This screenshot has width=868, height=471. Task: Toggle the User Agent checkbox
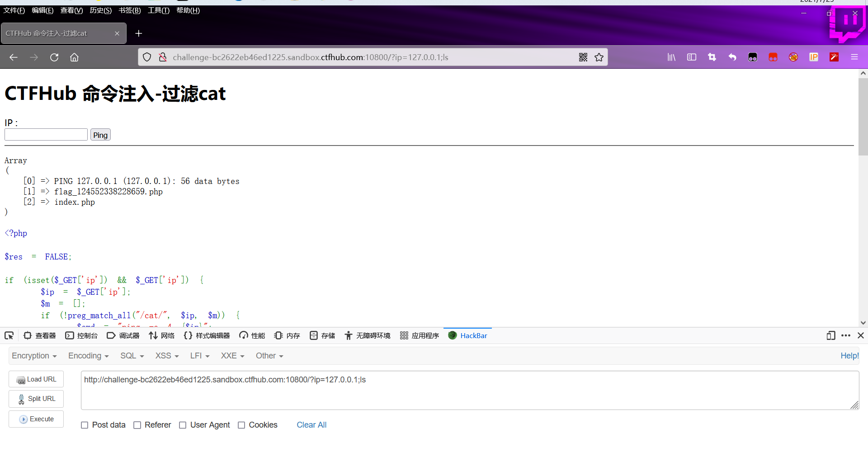(183, 425)
